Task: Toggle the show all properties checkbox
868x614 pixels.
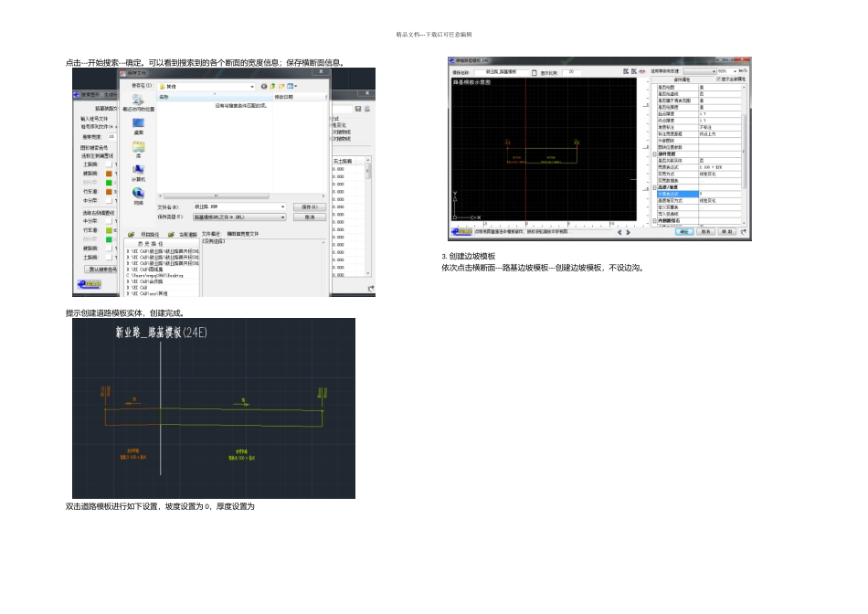Action: [718, 79]
